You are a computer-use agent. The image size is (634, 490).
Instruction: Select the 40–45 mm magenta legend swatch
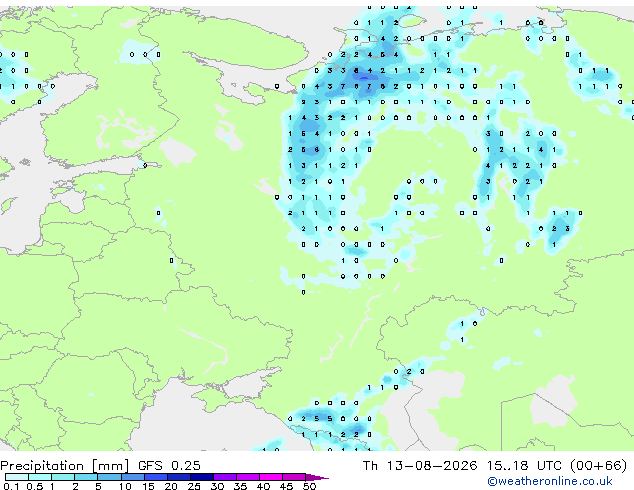pos(271,477)
